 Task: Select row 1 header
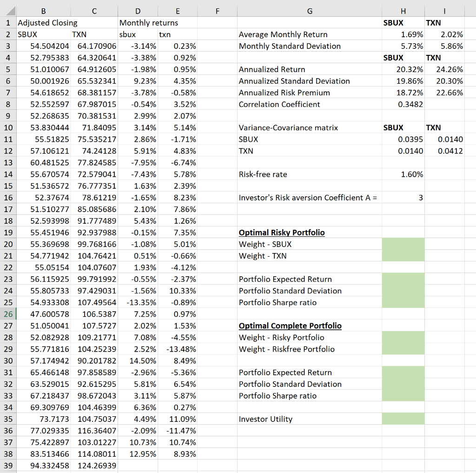point(8,22)
